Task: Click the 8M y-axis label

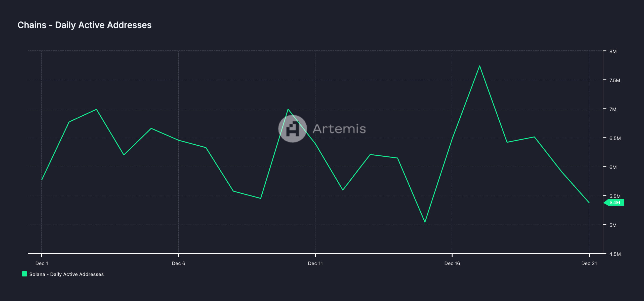Action: pyautogui.click(x=613, y=51)
